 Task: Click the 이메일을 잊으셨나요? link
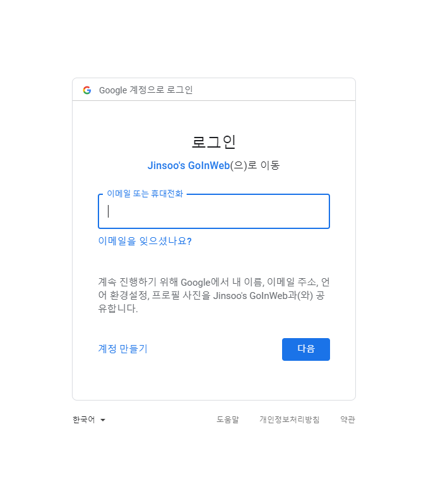(145, 241)
